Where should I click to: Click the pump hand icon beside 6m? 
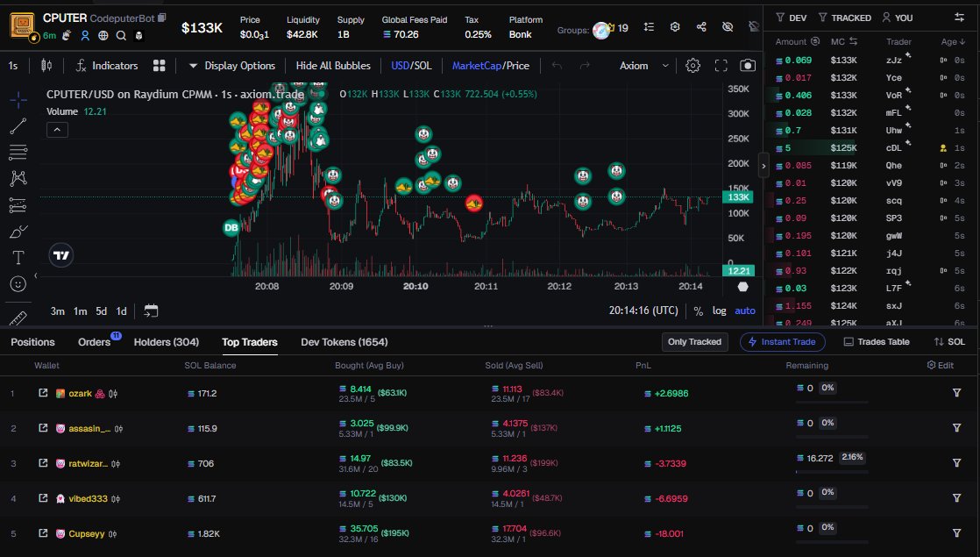(67, 36)
